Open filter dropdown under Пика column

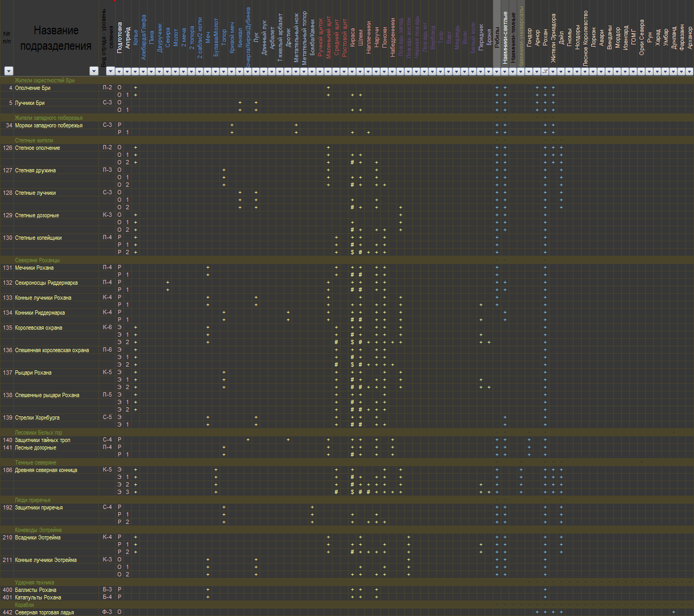coord(151,71)
